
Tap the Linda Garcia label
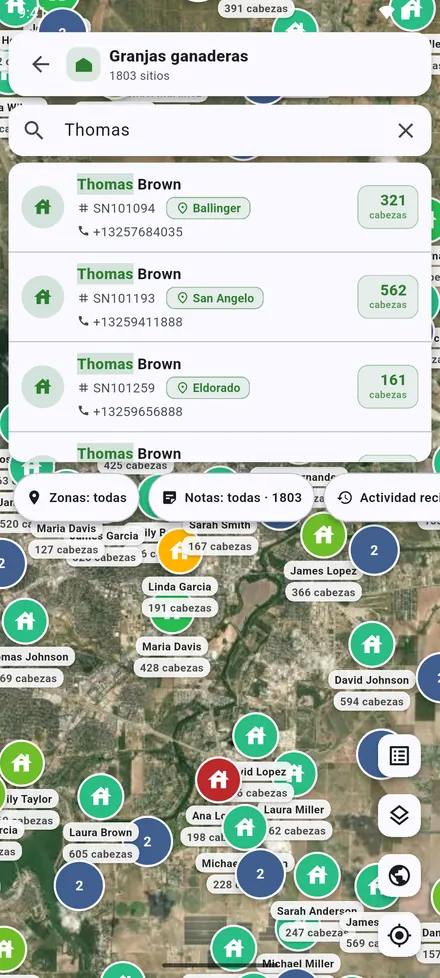pos(179,586)
